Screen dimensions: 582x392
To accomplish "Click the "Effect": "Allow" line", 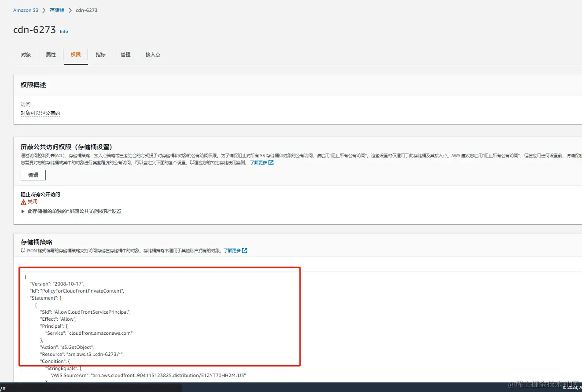I will 59,319.
